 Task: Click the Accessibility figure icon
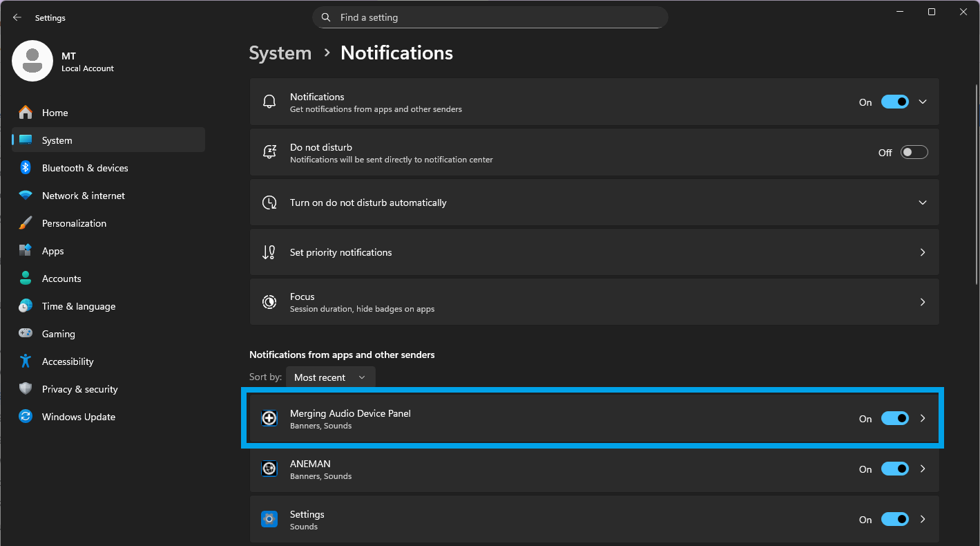pyautogui.click(x=26, y=361)
